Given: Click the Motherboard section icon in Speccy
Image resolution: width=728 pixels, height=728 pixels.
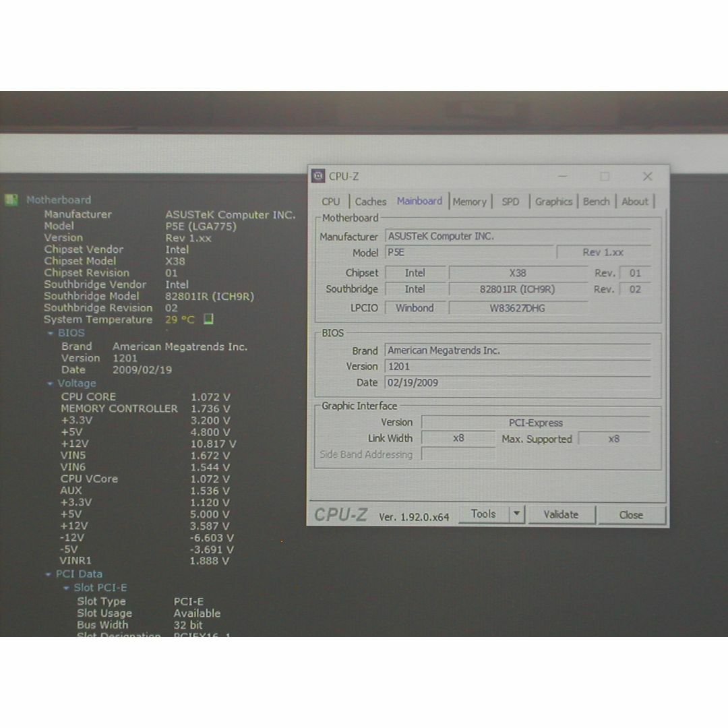Looking at the screenshot, I should (x=11, y=200).
